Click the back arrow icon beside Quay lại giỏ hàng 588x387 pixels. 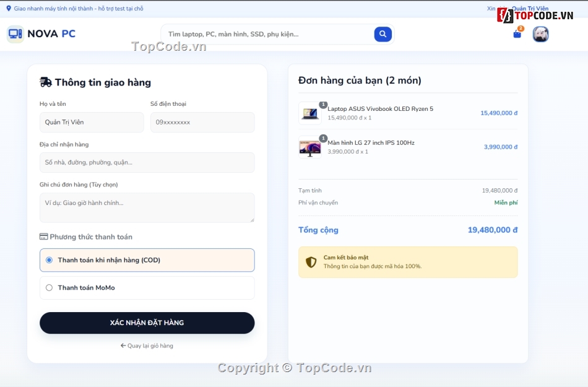pyautogui.click(x=123, y=346)
